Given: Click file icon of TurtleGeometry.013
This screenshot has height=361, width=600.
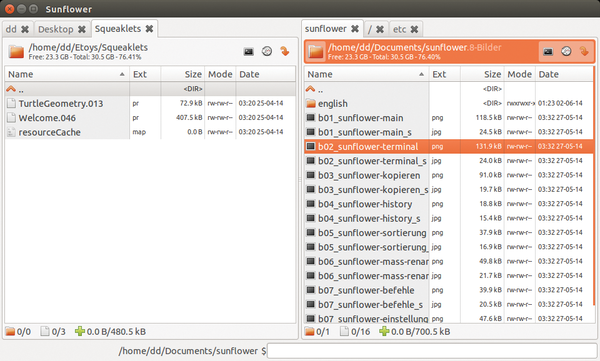Looking at the screenshot, I should click(11, 103).
